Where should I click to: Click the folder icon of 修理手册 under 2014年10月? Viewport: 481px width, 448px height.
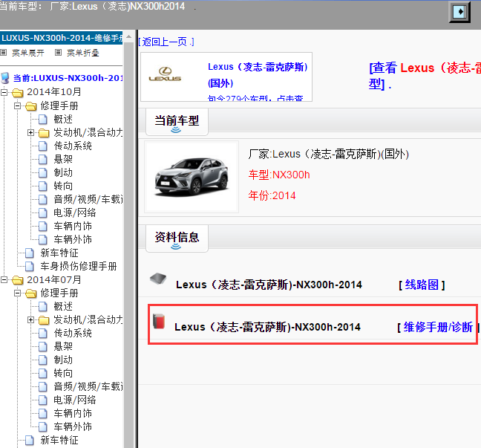(31, 106)
